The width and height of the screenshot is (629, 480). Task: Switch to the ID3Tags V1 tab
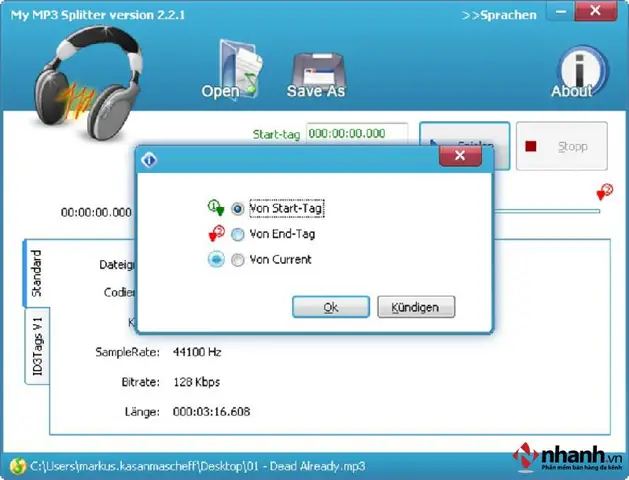point(38,346)
